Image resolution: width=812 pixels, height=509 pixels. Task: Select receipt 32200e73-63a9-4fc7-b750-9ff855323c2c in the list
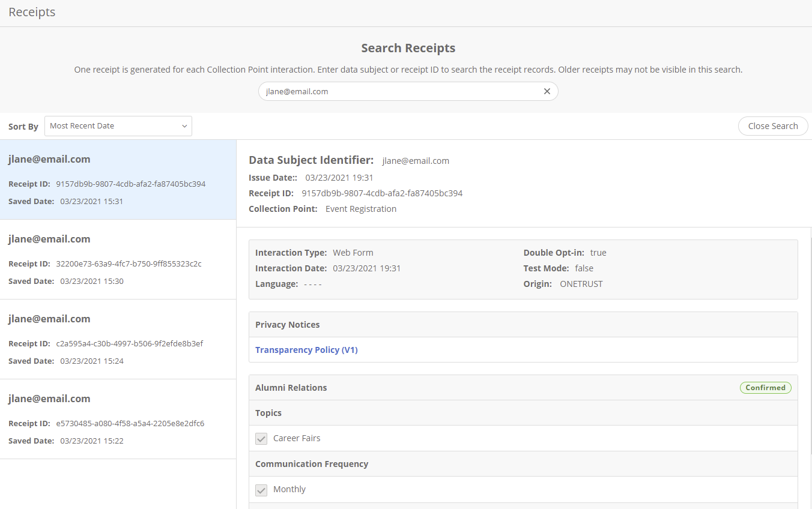coord(118,259)
